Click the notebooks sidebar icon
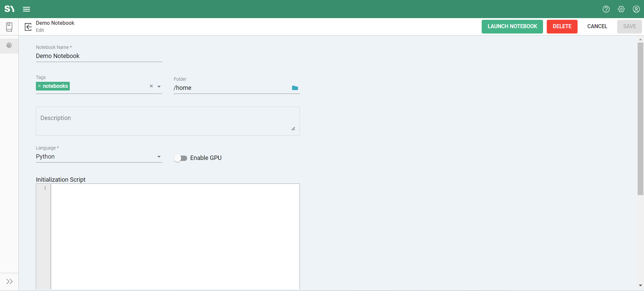 point(9,27)
